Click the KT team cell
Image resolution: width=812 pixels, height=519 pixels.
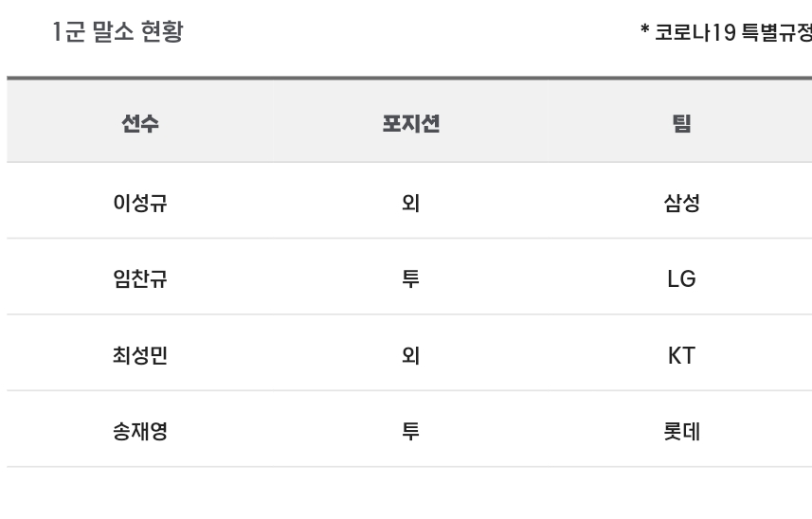(681, 355)
